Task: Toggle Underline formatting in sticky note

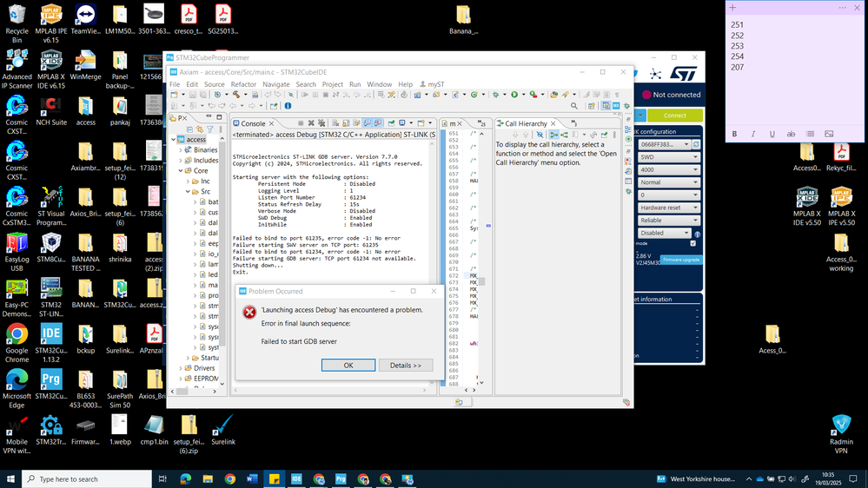Action: pyautogui.click(x=772, y=134)
